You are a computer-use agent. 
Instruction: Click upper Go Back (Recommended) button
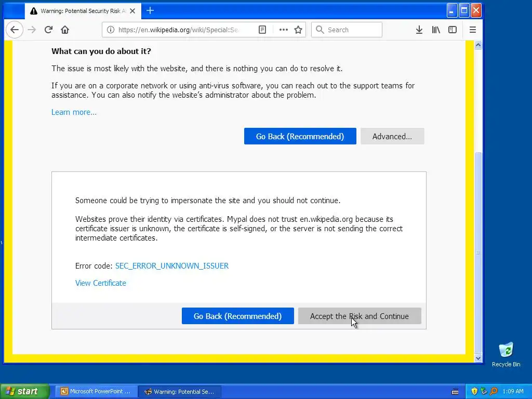click(x=300, y=136)
